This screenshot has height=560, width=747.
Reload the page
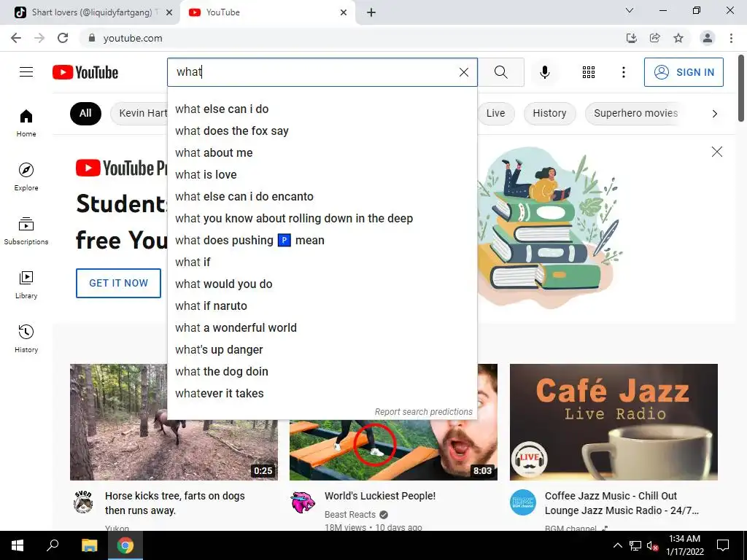pyautogui.click(x=63, y=38)
